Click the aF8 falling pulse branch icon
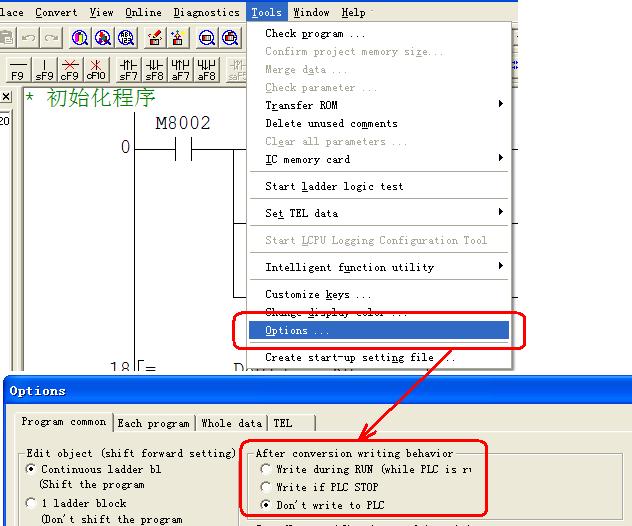 [x=207, y=69]
